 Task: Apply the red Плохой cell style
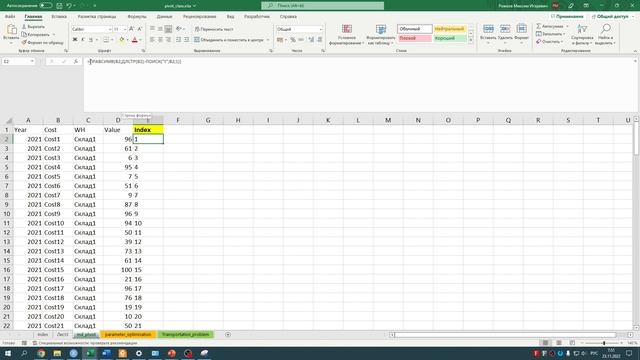pyautogui.click(x=415, y=38)
